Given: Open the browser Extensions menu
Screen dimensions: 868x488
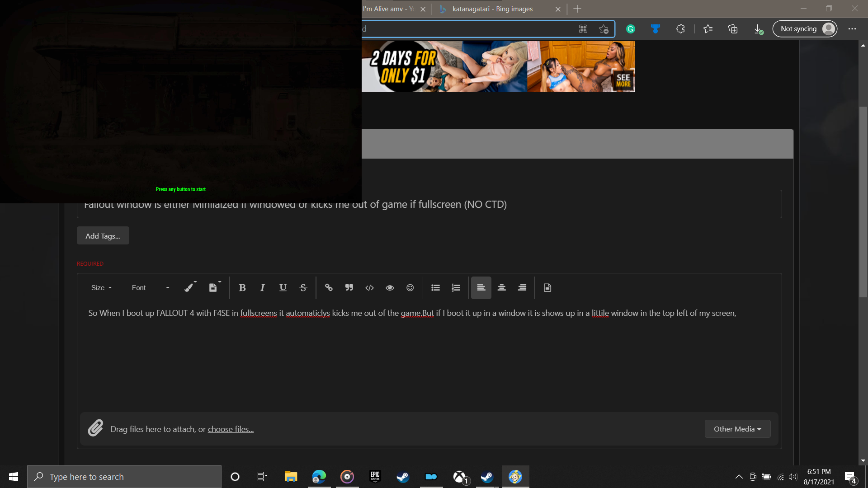Looking at the screenshot, I should [680, 29].
